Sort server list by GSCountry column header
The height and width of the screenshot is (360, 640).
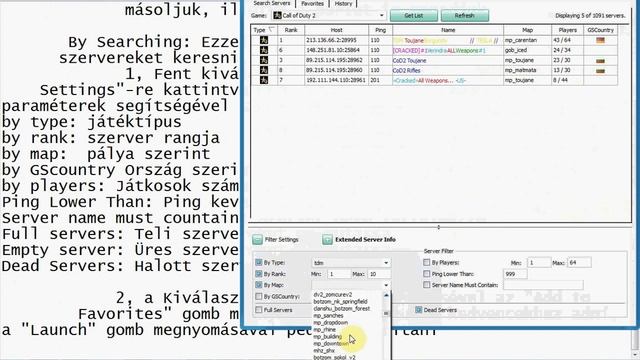pos(600,30)
